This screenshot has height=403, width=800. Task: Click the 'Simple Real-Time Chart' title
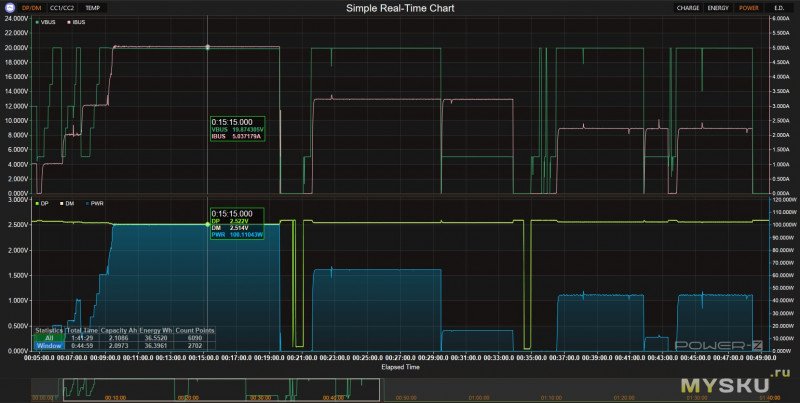400,8
